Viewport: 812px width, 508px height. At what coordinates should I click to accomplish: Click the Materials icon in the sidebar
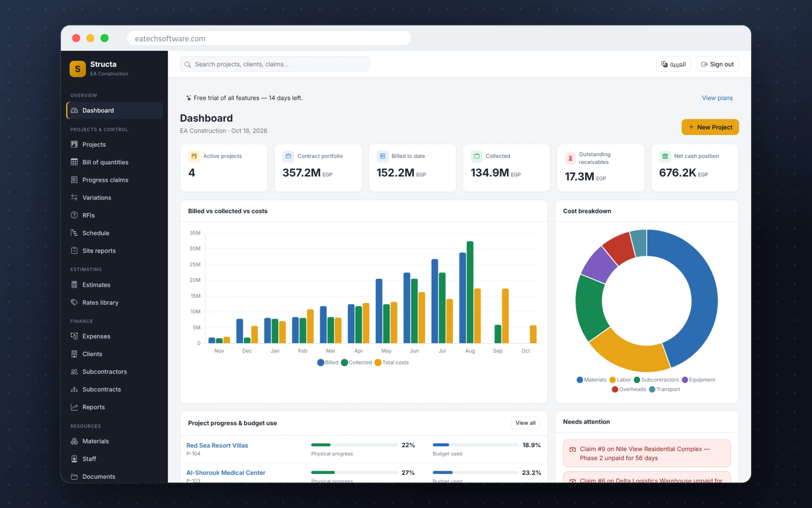point(74,441)
